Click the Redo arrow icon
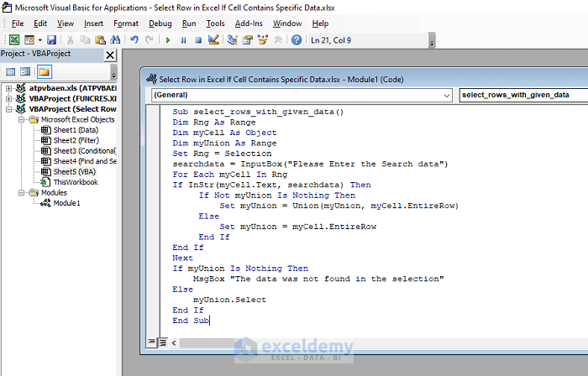The height and width of the screenshot is (376, 588). pos(150,39)
